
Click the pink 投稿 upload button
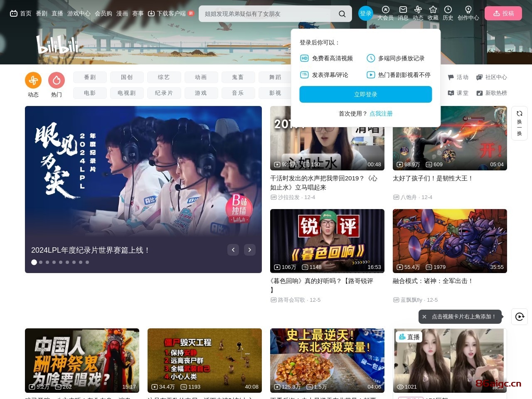(x=503, y=13)
